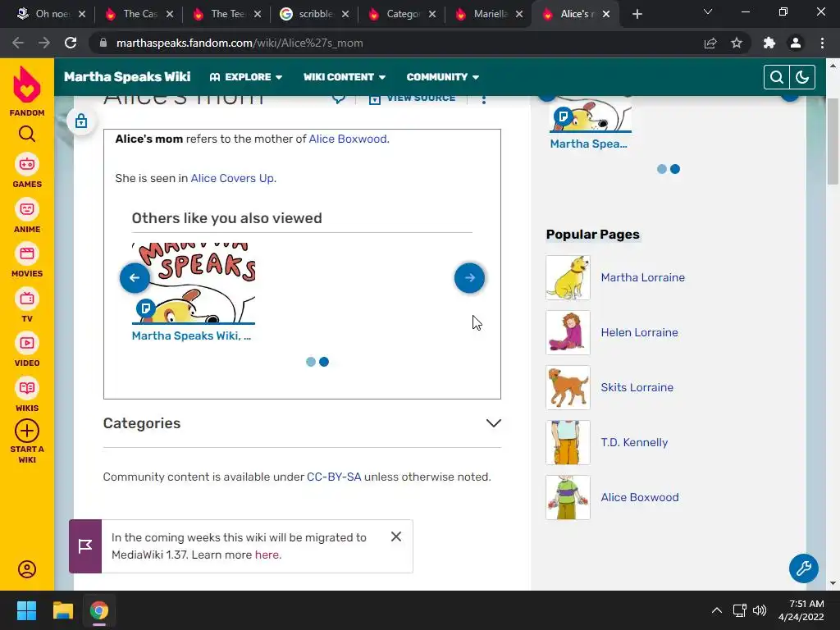Select first carousel dot in article
The height and width of the screenshot is (630, 840).
point(311,362)
